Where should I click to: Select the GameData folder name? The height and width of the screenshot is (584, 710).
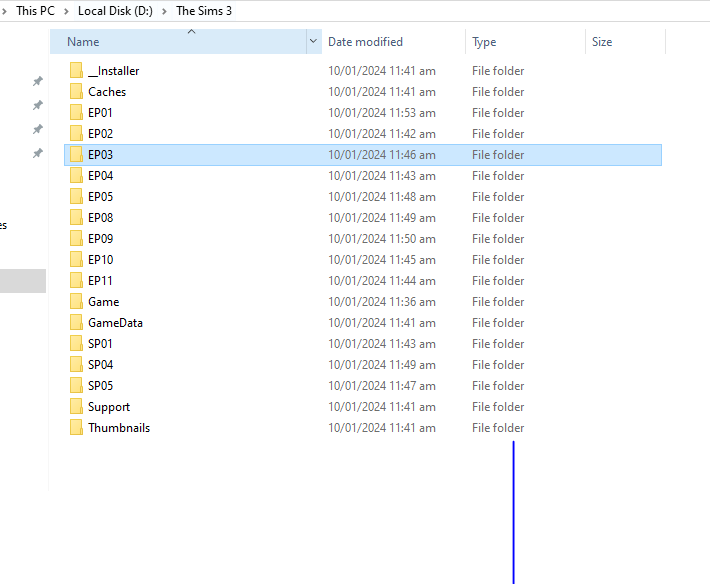point(115,323)
